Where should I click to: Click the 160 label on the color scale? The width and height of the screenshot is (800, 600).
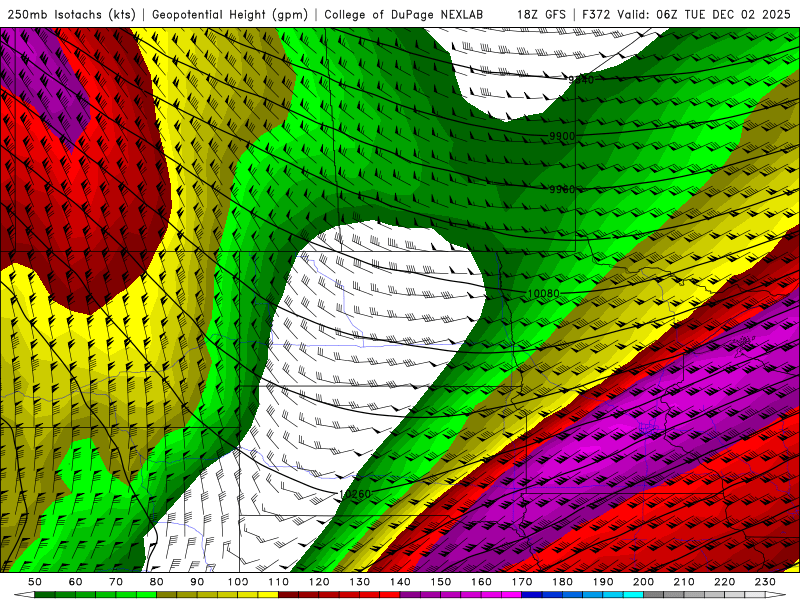click(x=482, y=582)
